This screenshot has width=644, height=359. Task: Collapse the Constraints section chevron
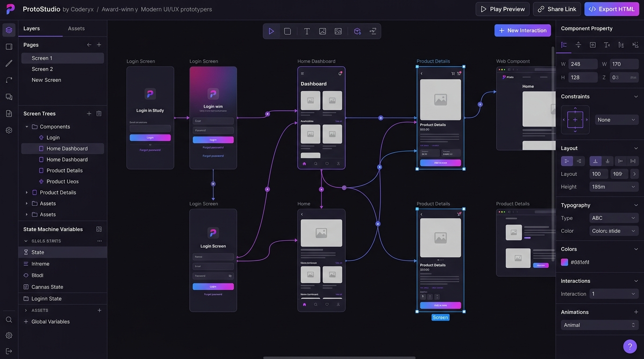pyautogui.click(x=636, y=97)
